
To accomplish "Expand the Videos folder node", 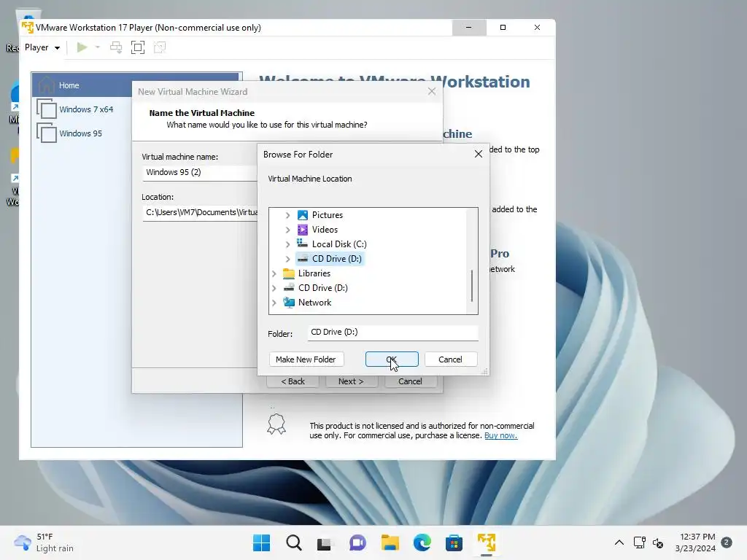I will click(x=287, y=230).
